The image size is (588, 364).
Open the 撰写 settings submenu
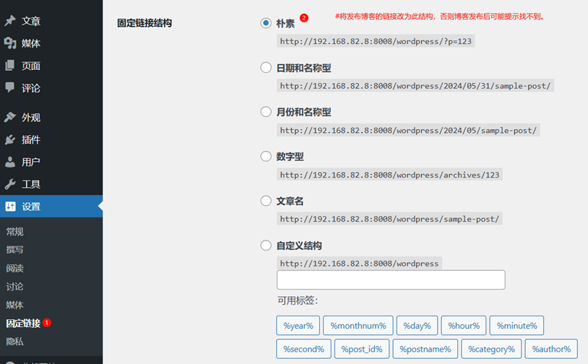[15, 250]
